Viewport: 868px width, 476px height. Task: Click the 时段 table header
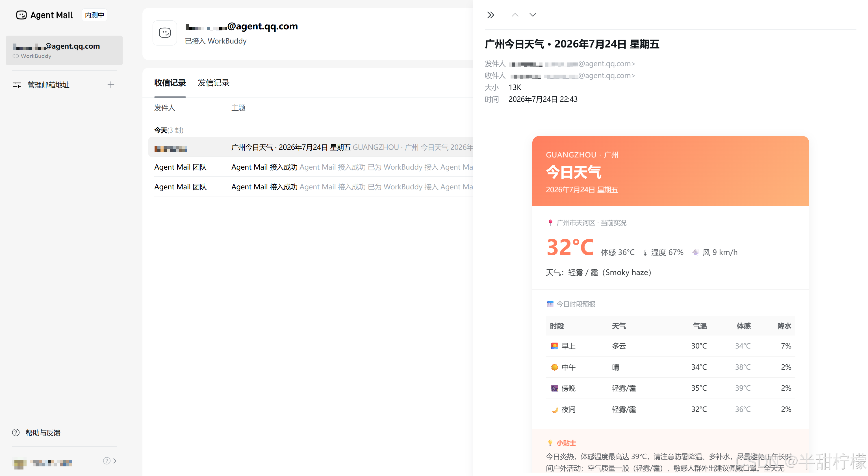click(557, 326)
